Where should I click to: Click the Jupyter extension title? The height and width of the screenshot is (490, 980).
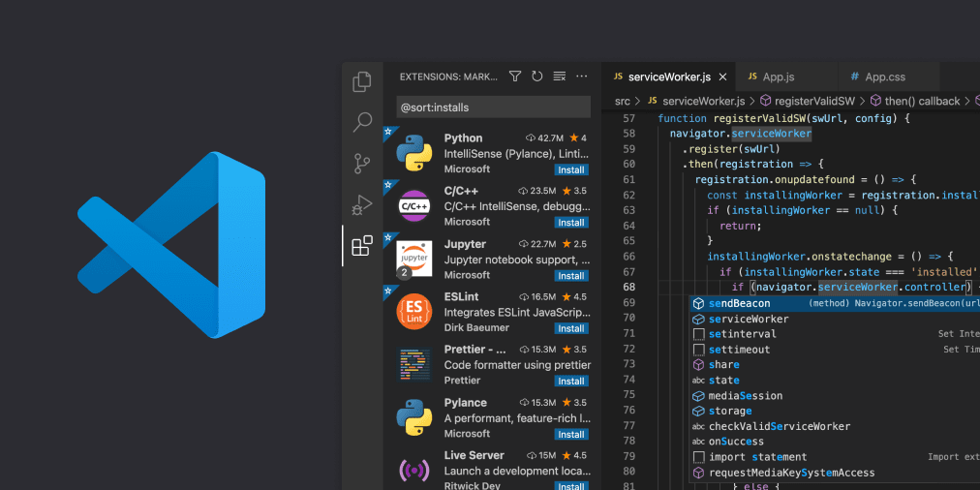tap(465, 244)
